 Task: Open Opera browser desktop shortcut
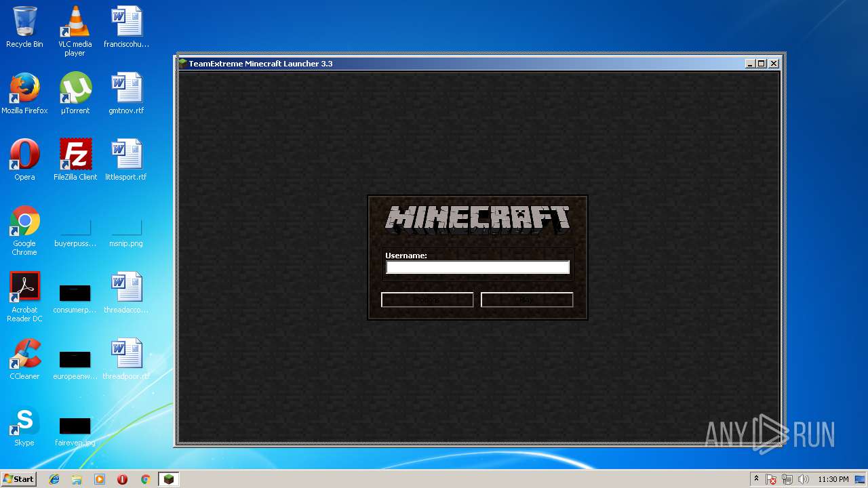click(24, 160)
